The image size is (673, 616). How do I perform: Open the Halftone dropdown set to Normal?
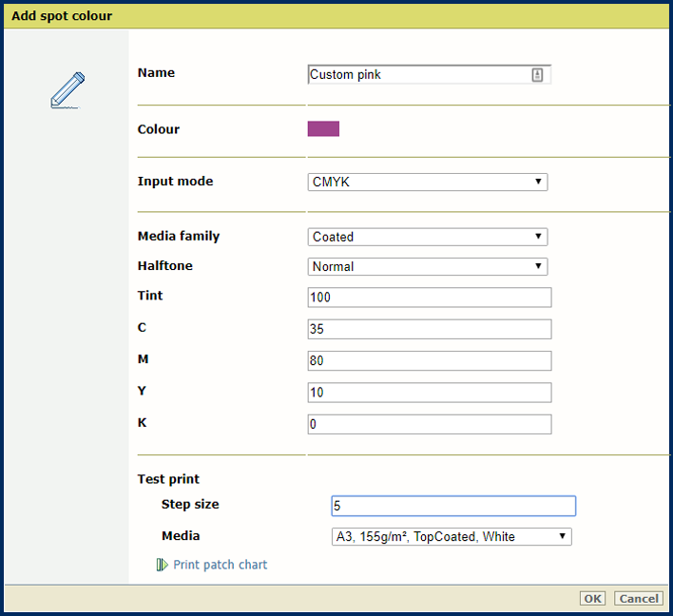tap(428, 267)
